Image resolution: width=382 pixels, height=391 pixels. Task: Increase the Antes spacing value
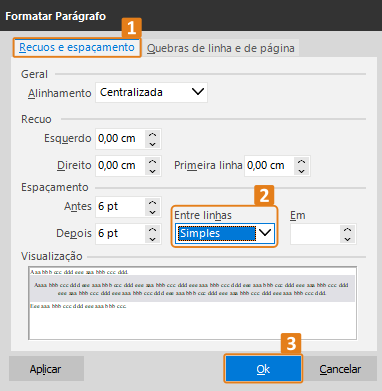(x=153, y=202)
